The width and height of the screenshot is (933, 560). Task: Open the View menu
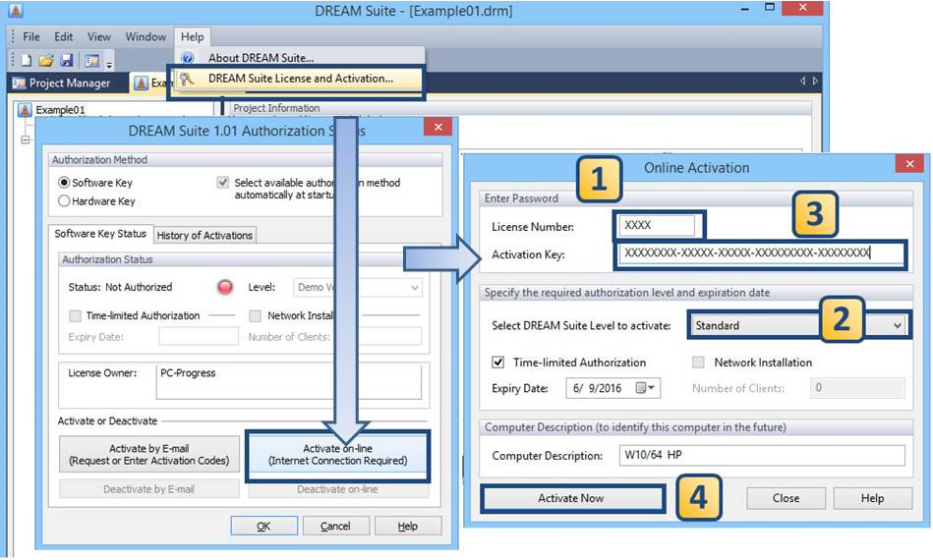[98, 37]
